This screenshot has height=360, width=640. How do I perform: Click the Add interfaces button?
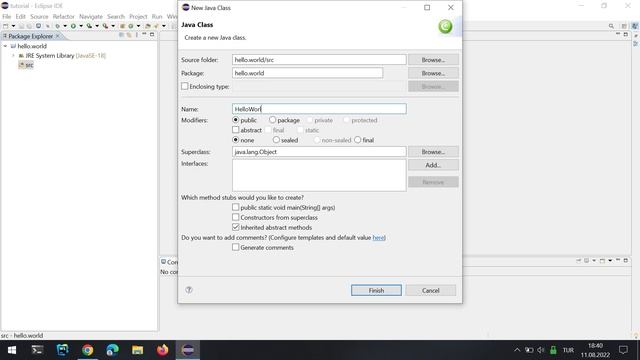433,165
